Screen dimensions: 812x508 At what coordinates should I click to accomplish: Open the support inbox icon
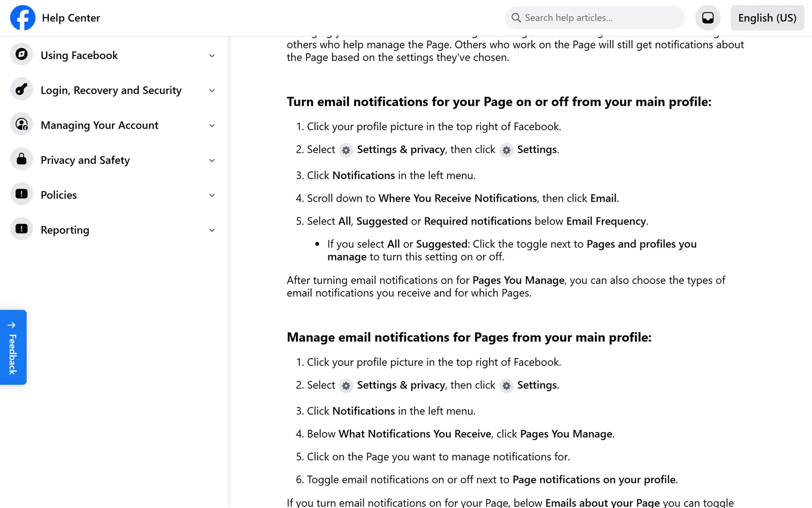[x=708, y=18]
